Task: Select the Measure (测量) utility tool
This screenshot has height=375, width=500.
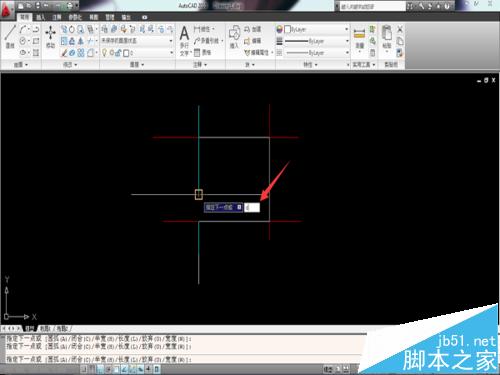Action: pos(359,38)
